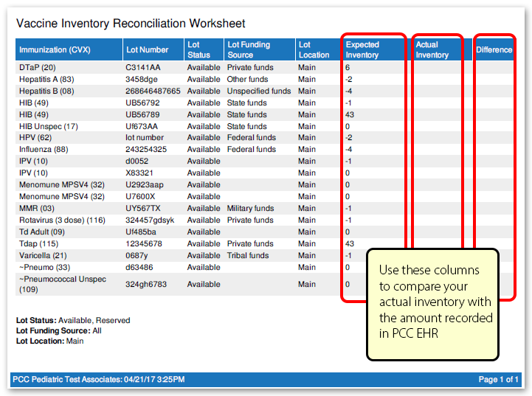Select the HPV (62) immunization cell
The width and height of the screenshot is (532, 396).
coord(35,138)
